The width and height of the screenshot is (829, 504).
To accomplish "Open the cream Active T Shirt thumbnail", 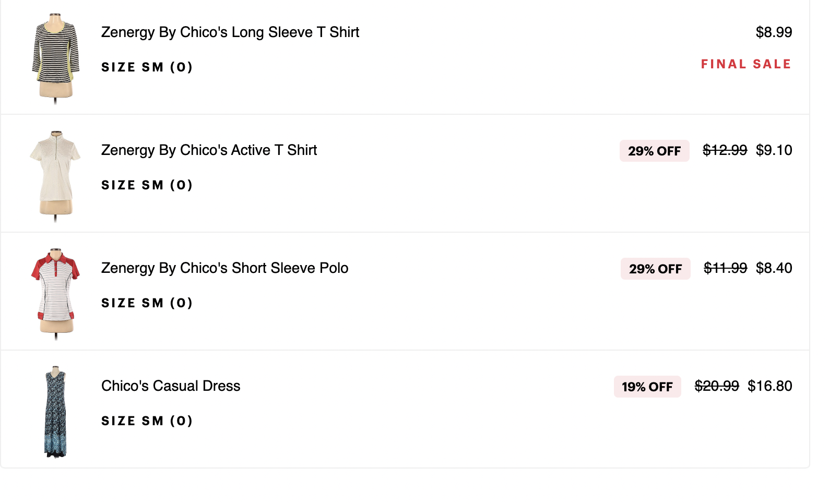I will pyautogui.click(x=55, y=176).
